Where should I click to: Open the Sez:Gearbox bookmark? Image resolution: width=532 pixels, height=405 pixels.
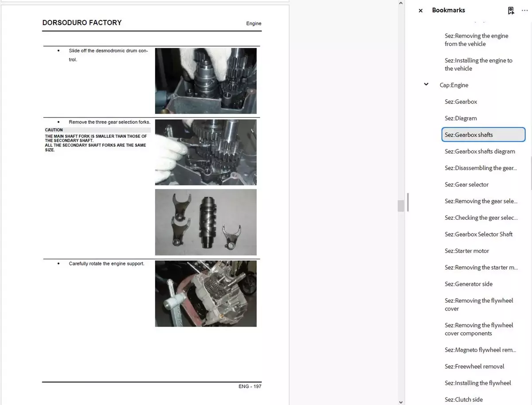pos(461,102)
